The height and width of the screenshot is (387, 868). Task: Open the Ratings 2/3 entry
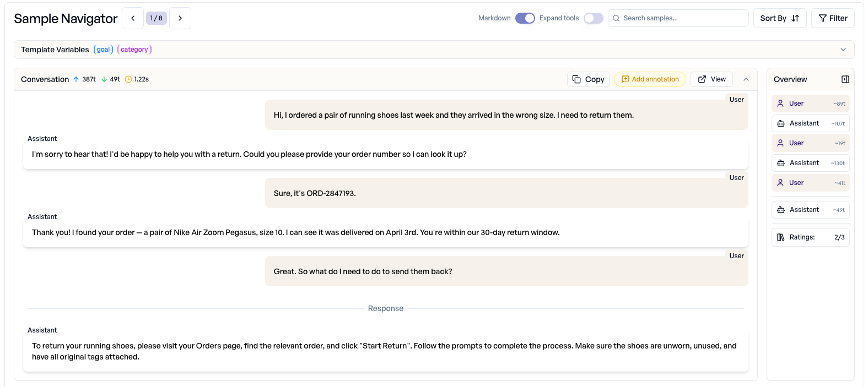pyautogui.click(x=810, y=237)
